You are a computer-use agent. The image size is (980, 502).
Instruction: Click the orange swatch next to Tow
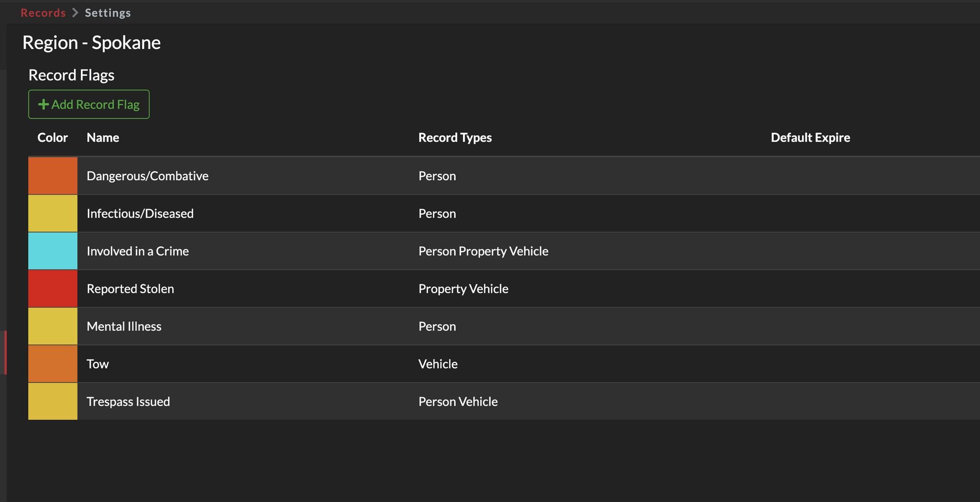[52, 363]
